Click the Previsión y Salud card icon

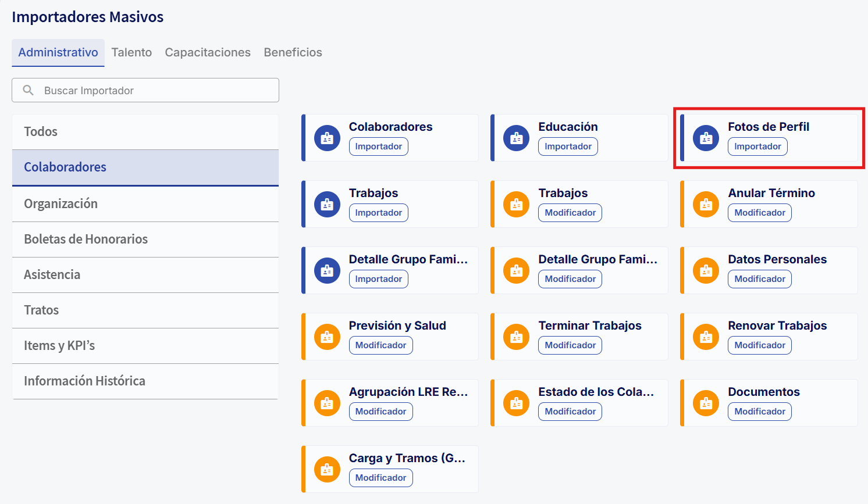(327, 337)
